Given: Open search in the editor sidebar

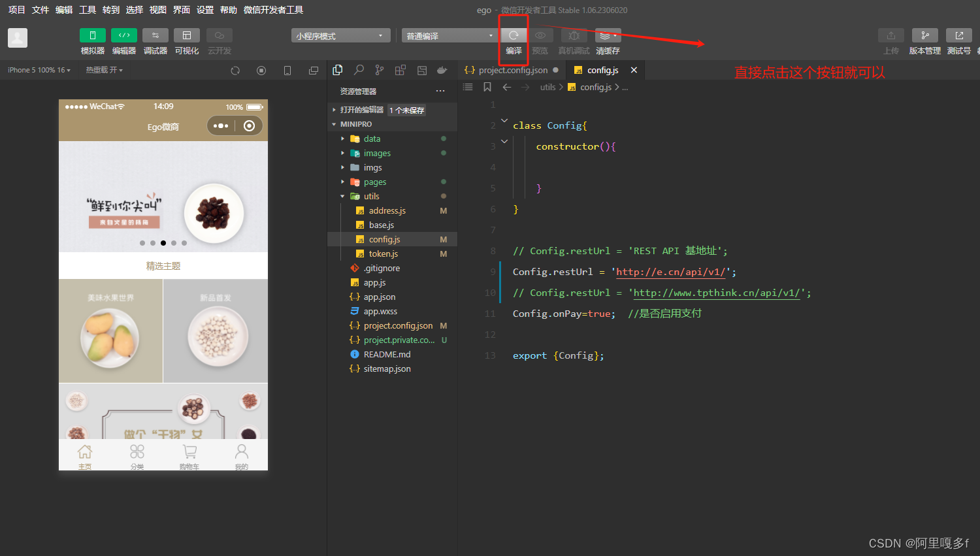Looking at the screenshot, I should (359, 70).
